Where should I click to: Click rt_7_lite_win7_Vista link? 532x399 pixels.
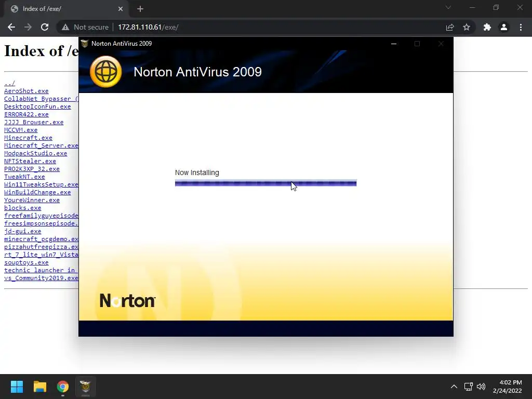coord(41,255)
